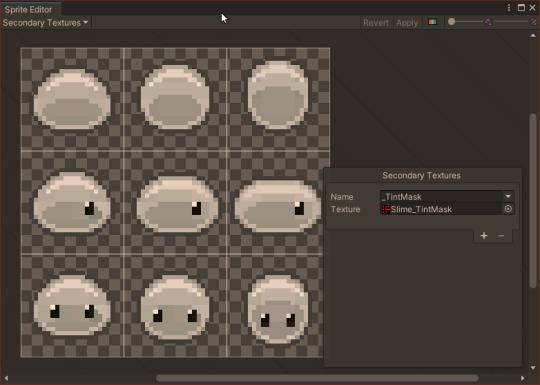Maximize the Sprite Editor window
This screenshot has height=385, width=540.
(521, 8)
